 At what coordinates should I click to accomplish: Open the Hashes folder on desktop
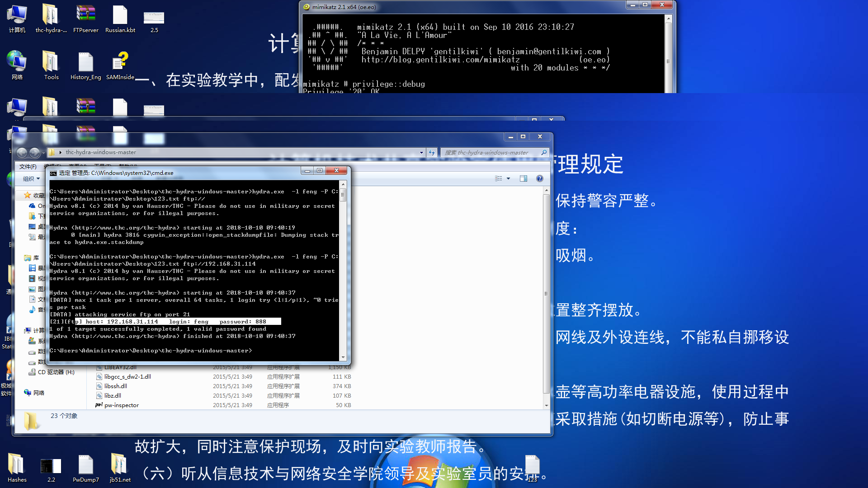17,468
